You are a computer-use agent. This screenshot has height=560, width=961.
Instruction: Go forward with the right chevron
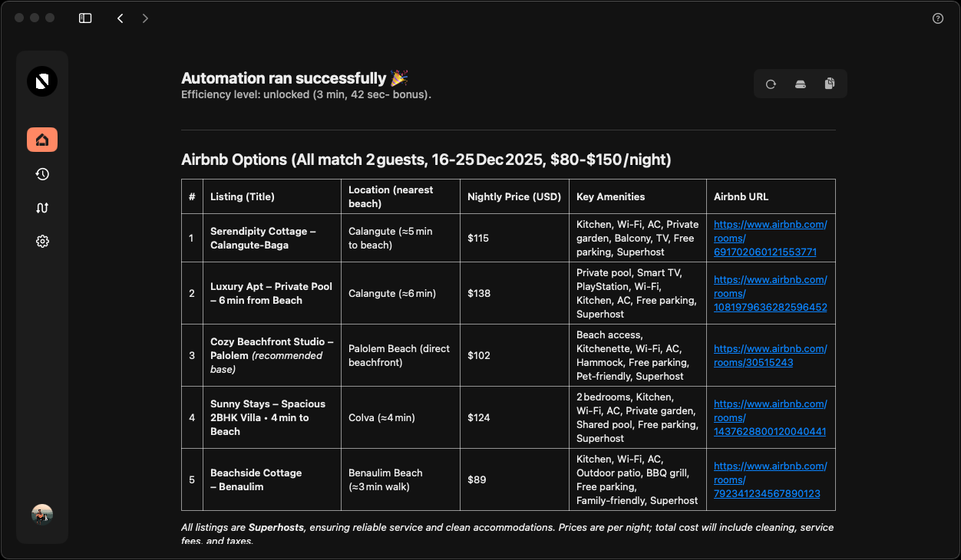[x=145, y=18]
